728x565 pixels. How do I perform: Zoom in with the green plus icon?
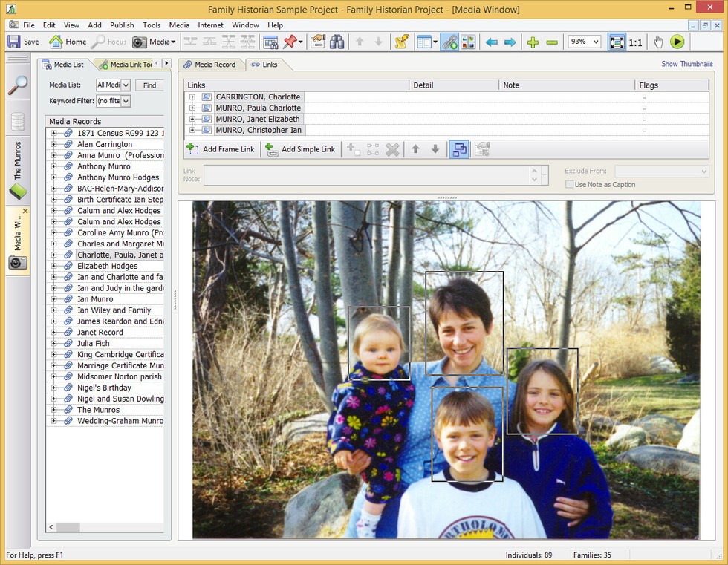pyautogui.click(x=533, y=42)
